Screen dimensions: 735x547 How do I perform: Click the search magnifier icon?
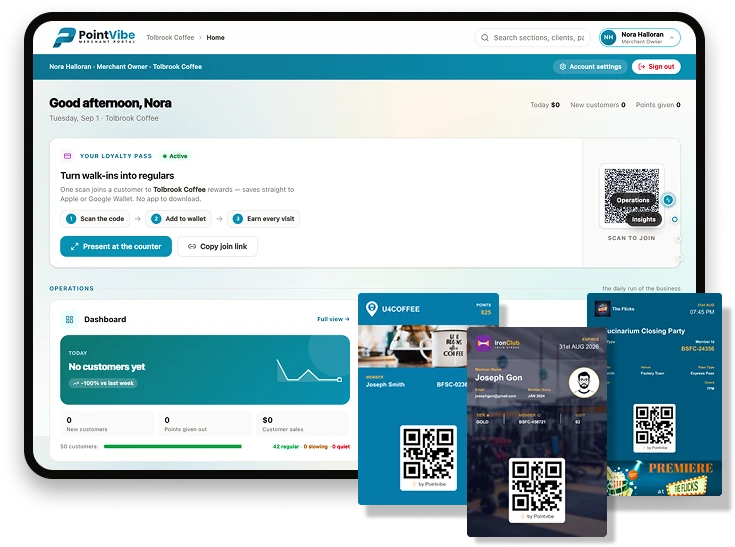tap(485, 37)
